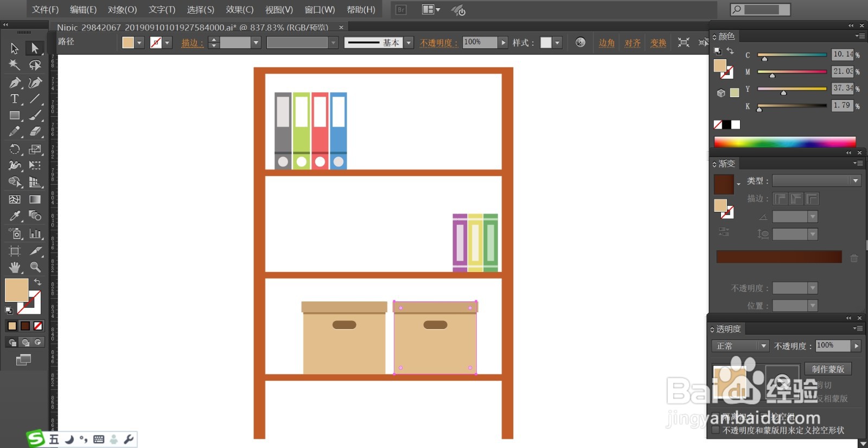
Task: Expand the control bar opacity arrow
Action: coord(503,42)
